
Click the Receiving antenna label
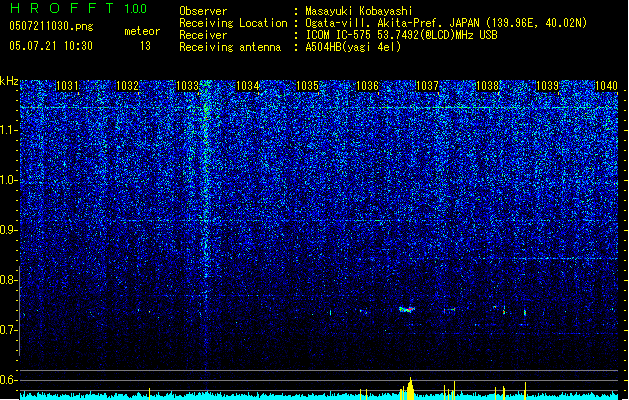pos(230,47)
